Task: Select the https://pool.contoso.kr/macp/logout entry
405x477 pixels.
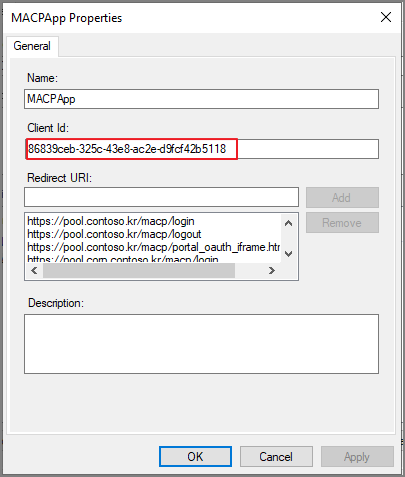Action: pos(114,234)
